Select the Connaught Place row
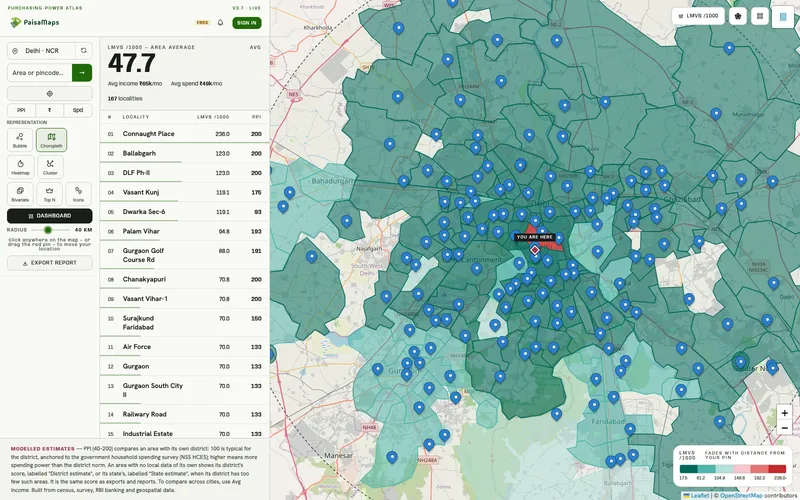This screenshot has width=800, height=500. [184, 134]
